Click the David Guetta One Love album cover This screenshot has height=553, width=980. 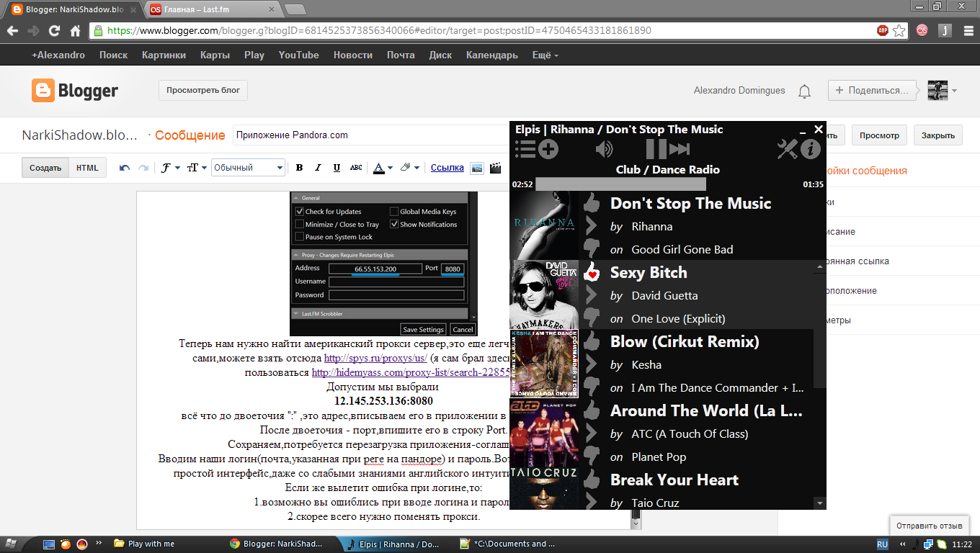544,295
